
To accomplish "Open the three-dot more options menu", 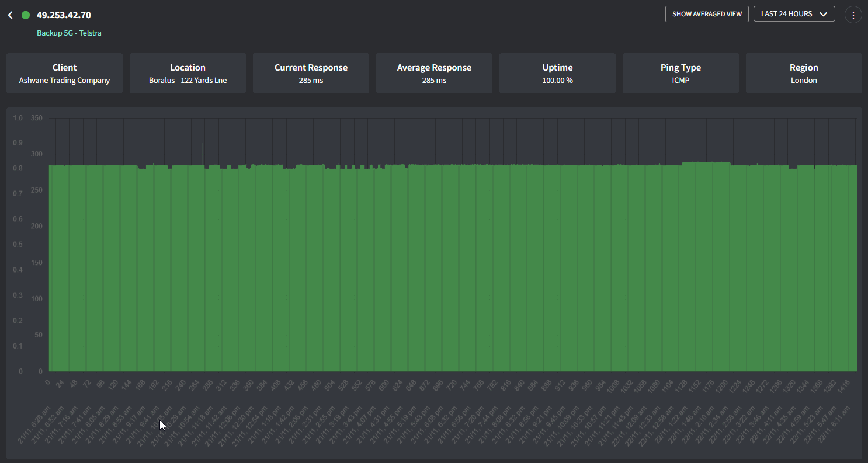I will click(x=853, y=15).
